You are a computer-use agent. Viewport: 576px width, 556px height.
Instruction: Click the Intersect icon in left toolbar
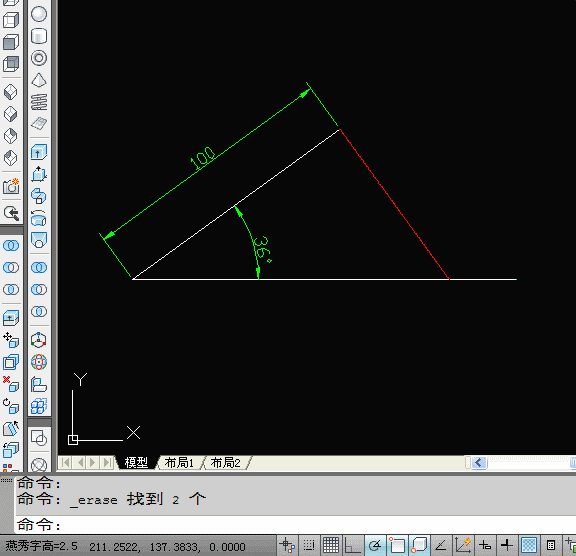point(11,289)
